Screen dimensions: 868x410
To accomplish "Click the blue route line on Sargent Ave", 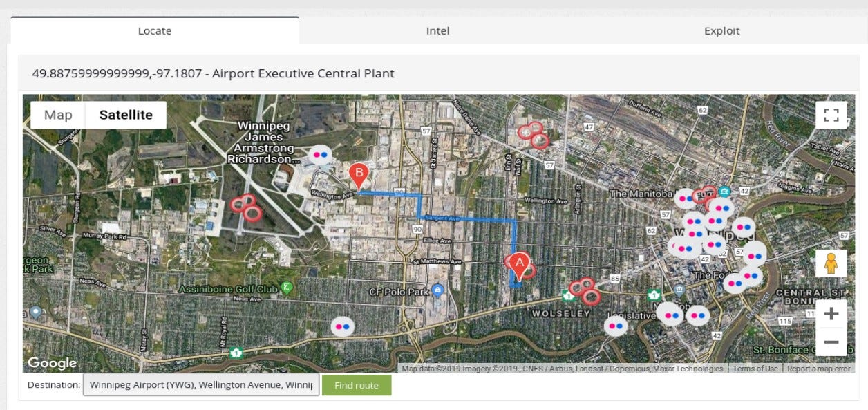I will coord(468,220).
